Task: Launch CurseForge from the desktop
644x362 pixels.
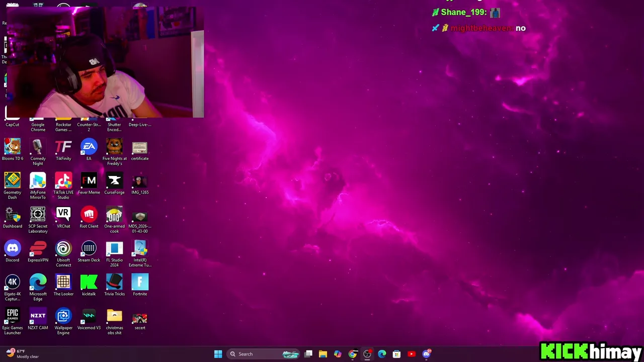Action: click(x=114, y=184)
